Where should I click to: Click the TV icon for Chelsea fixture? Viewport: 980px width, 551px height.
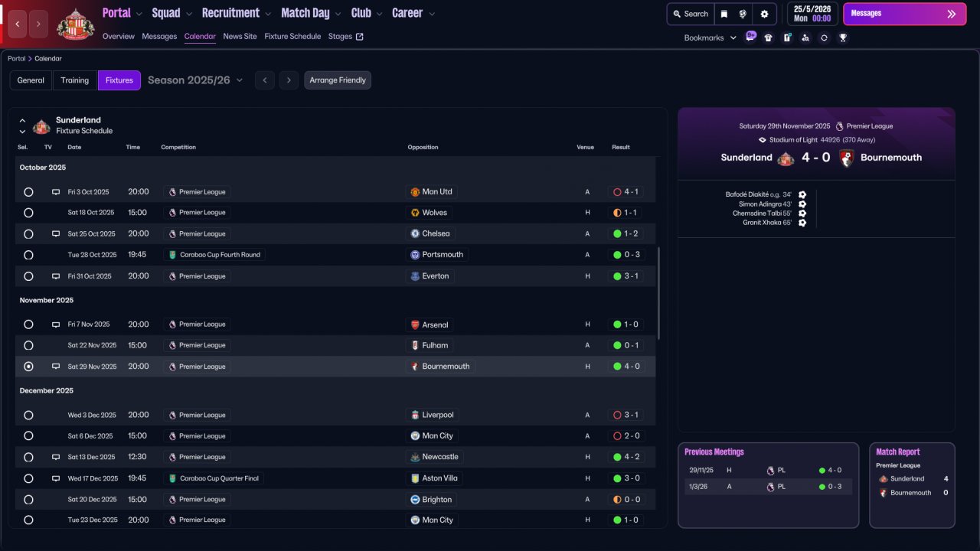55,234
